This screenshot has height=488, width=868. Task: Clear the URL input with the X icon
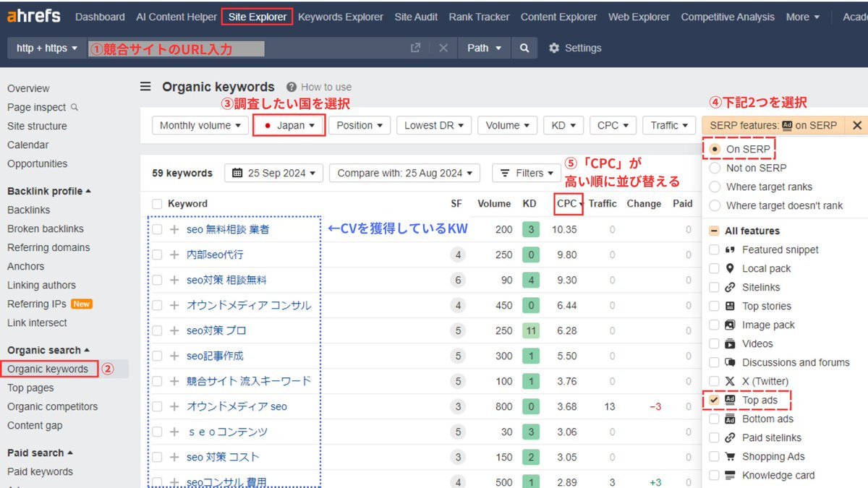tap(443, 48)
